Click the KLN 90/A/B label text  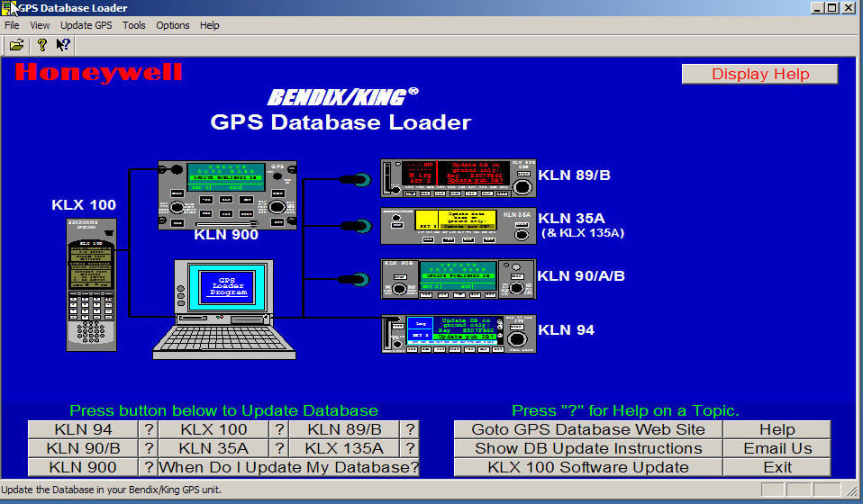coord(581,276)
